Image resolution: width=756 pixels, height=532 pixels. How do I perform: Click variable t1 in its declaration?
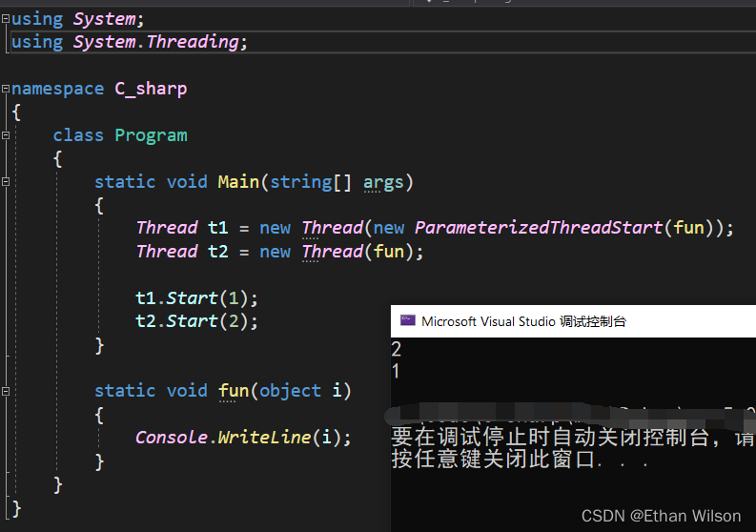point(218,228)
